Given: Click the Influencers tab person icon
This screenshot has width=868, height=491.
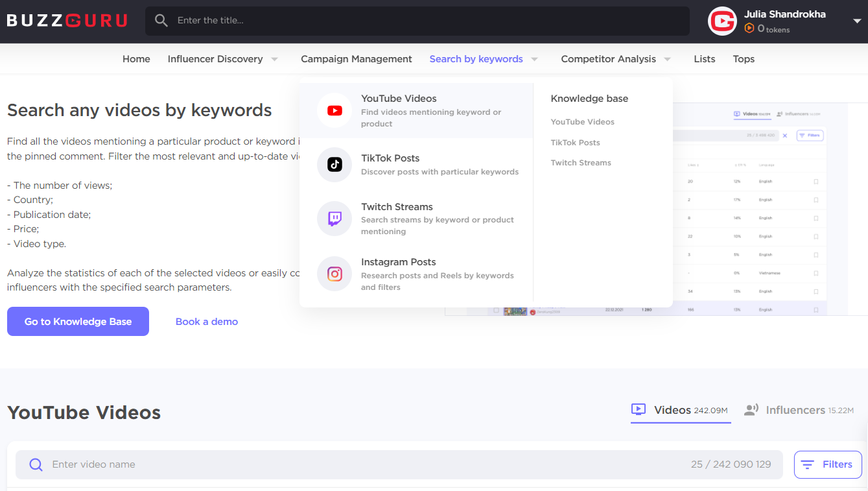Looking at the screenshot, I should click(751, 410).
